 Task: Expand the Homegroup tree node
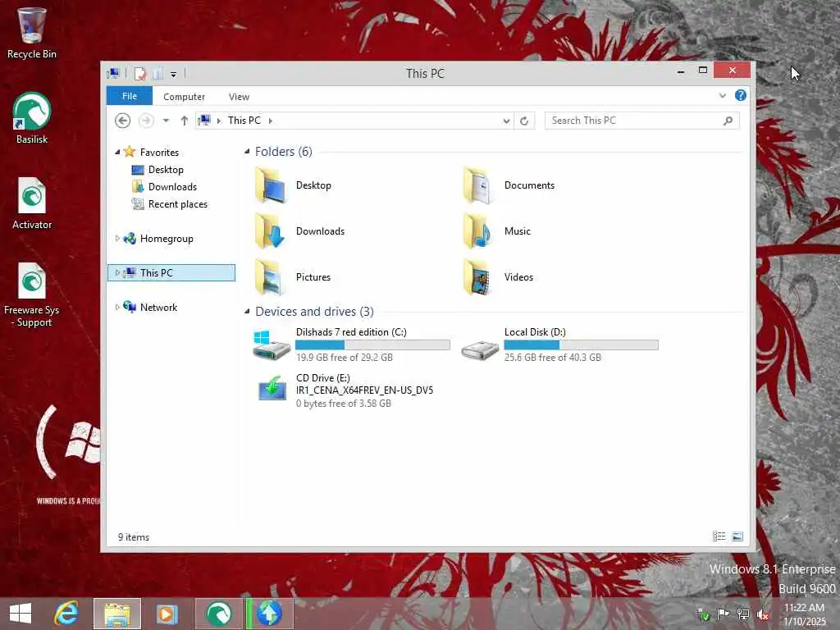coord(117,239)
